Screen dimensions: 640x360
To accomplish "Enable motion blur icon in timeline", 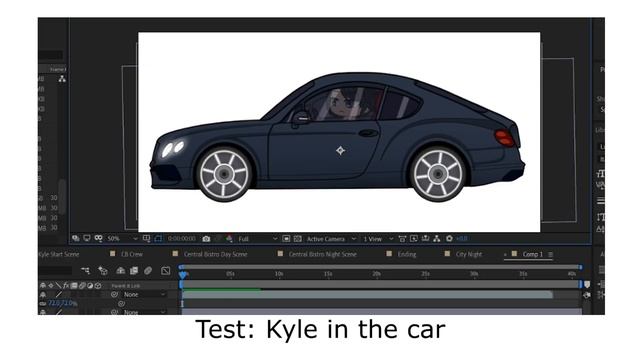I will (148, 271).
